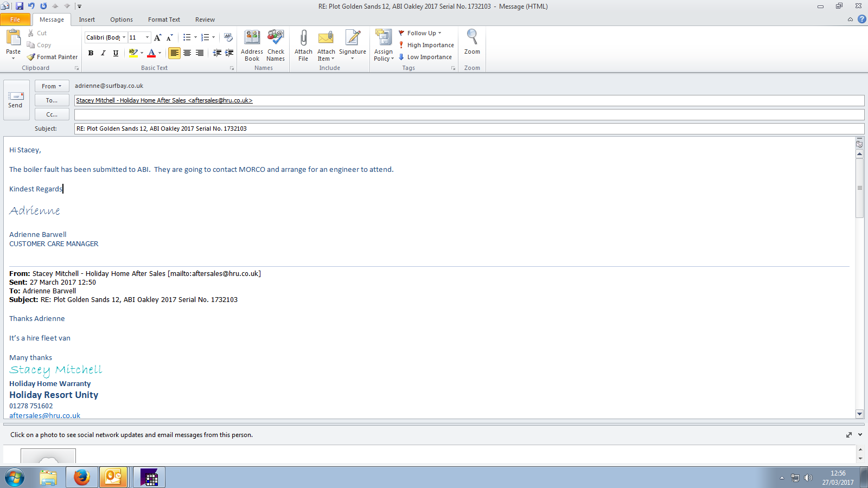Align text to the right

tap(200, 53)
